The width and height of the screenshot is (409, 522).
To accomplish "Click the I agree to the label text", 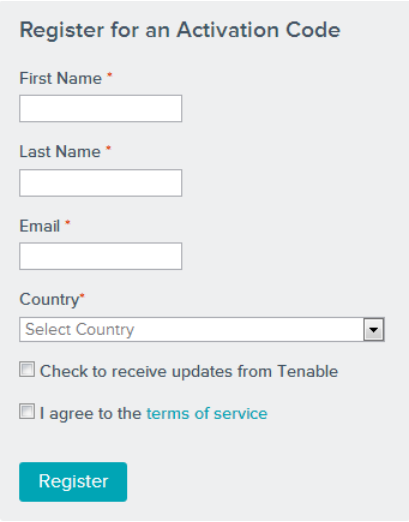I will (90, 413).
